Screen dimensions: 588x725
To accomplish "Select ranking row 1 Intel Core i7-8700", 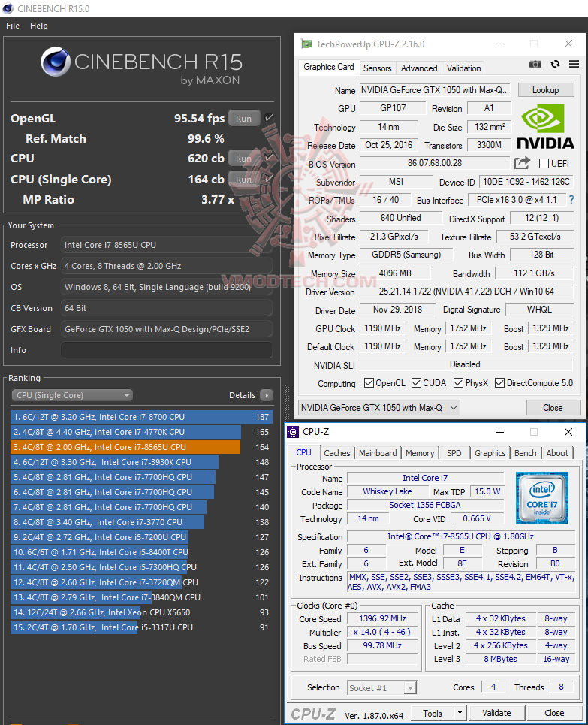I will point(141,417).
